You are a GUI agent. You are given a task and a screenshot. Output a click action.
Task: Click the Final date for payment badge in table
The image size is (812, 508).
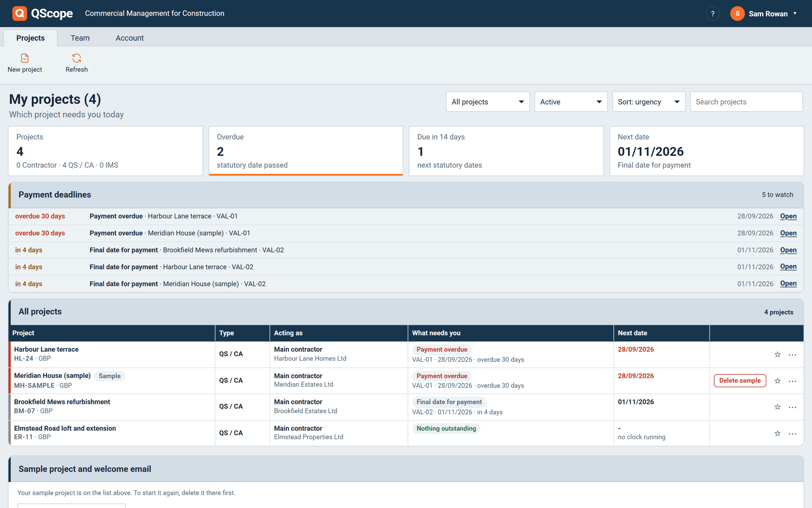point(449,402)
